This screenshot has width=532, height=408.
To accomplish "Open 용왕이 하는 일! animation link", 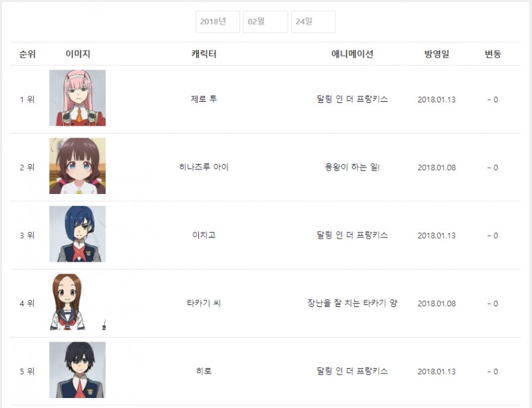I will [x=352, y=167].
